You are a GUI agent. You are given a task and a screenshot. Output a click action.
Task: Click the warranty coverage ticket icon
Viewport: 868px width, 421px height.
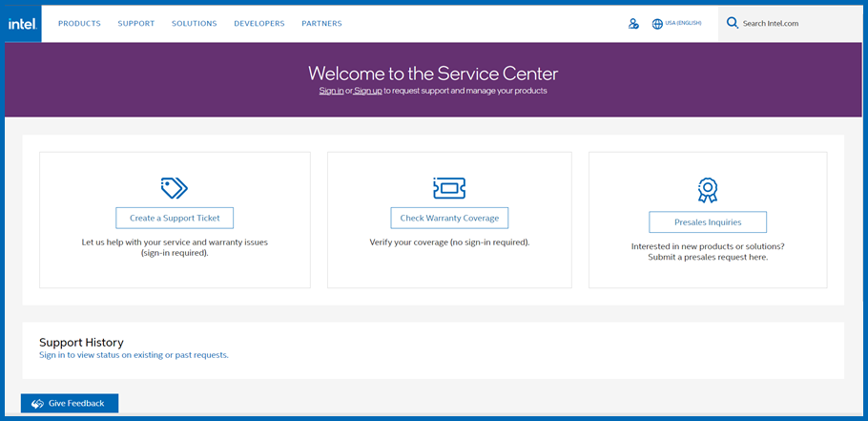[x=449, y=188]
